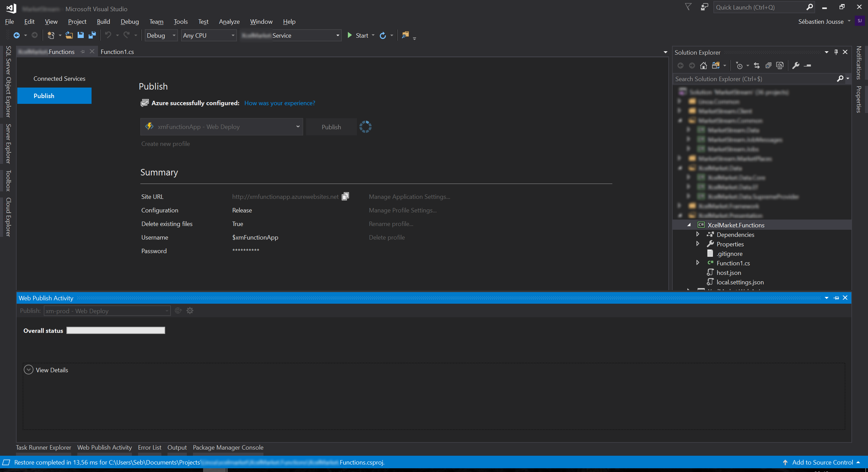Click the refresh icon next to Start
Viewport: 868px width, 472px height.
click(383, 36)
